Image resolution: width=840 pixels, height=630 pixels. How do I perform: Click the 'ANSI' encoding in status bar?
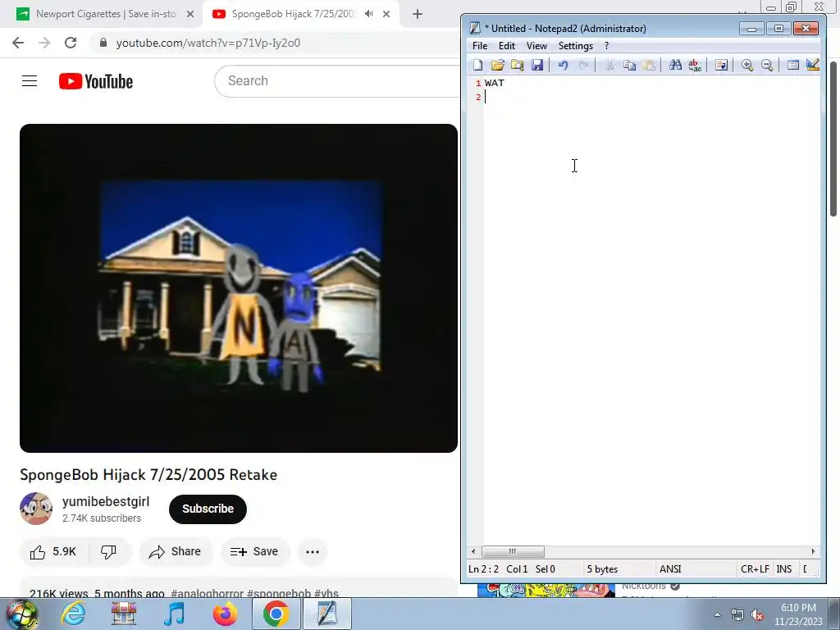click(x=670, y=569)
